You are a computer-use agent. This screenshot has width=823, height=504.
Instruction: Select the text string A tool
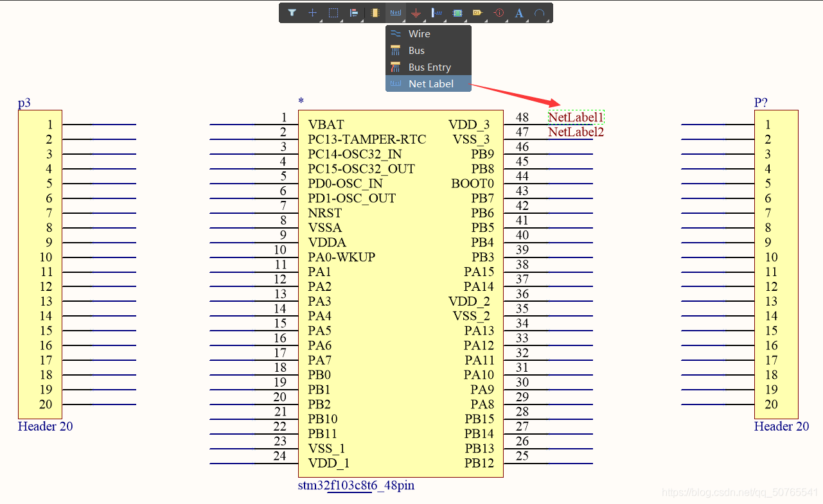pos(519,12)
